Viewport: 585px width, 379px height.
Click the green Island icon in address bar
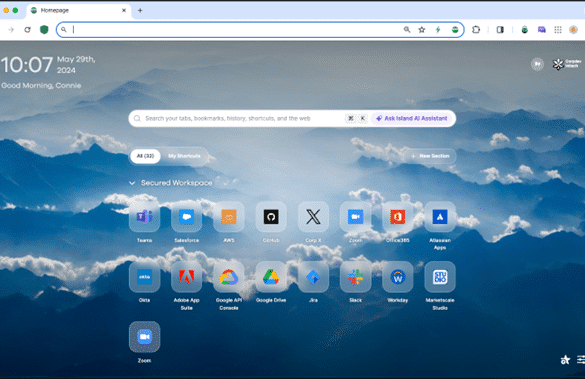pos(455,29)
